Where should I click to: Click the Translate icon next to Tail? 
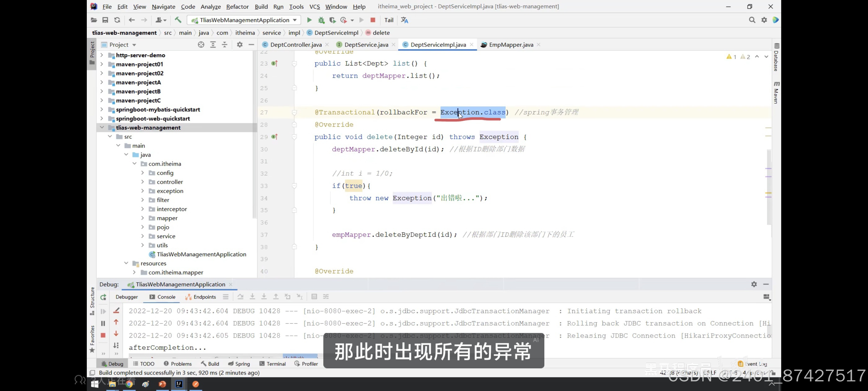click(404, 20)
